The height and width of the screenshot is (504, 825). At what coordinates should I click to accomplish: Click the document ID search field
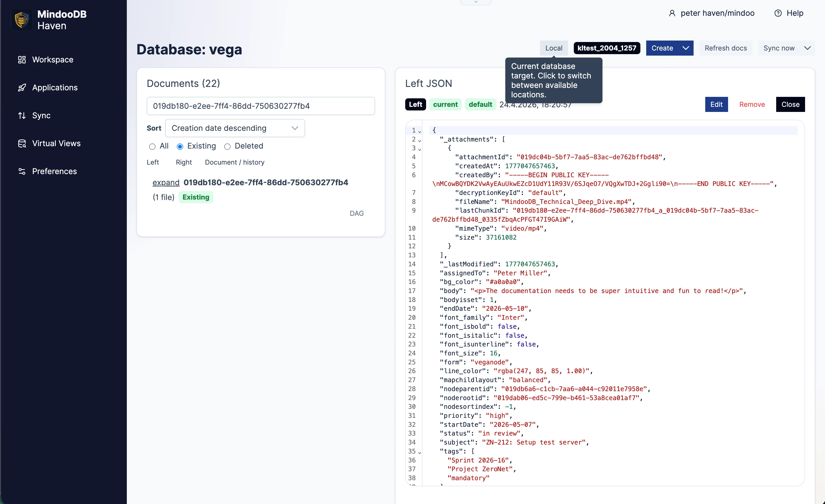click(261, 106)
